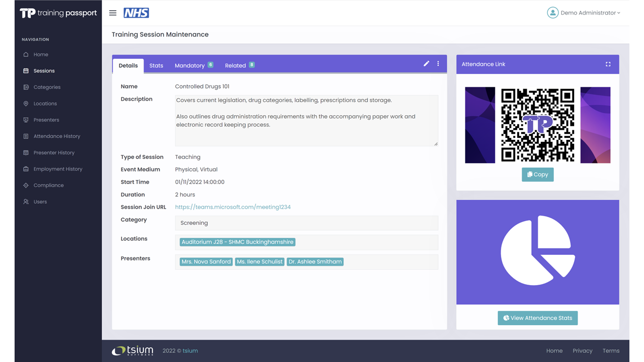Navigate to Locations
The image size is (644, 362).
coord(45,104)
